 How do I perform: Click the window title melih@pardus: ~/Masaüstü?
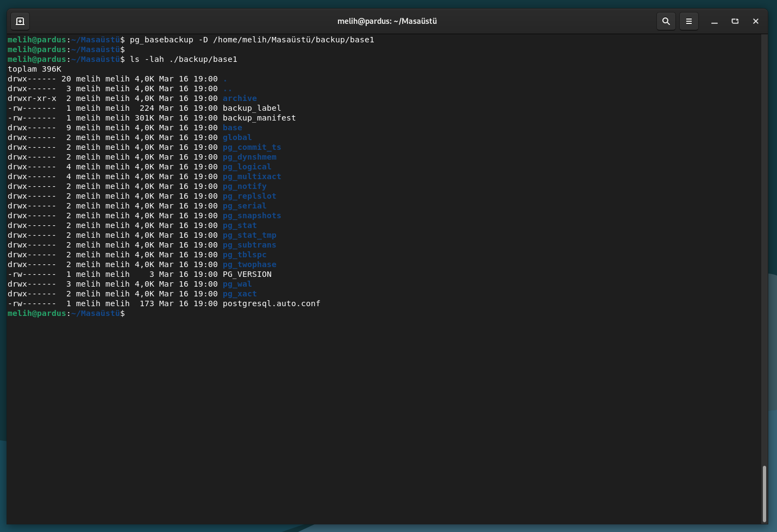387,21
